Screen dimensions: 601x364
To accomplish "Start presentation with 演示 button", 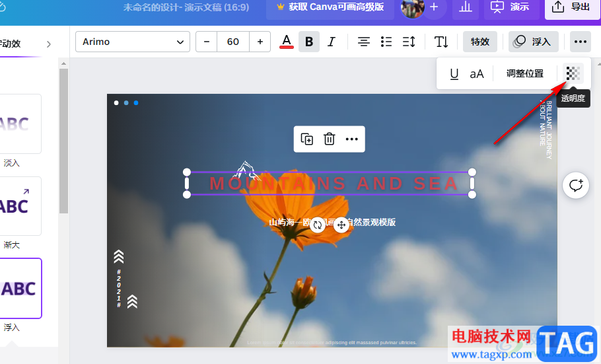I will click(x=512, y=7).
